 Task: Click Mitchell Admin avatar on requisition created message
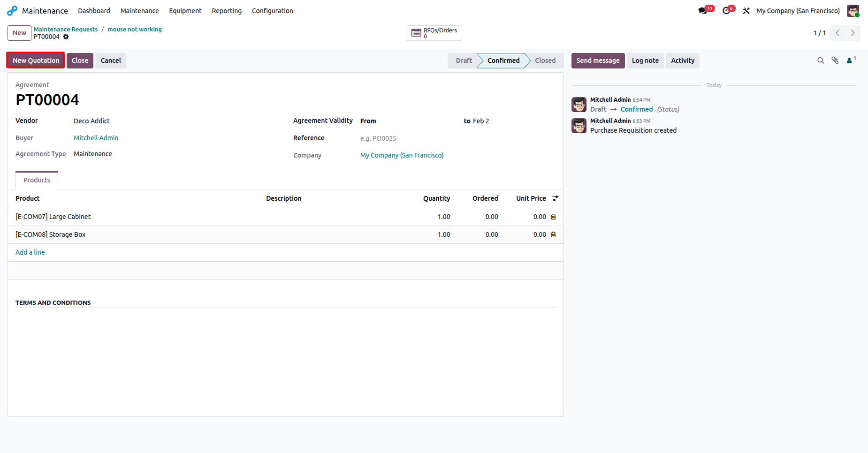point(579,126)
